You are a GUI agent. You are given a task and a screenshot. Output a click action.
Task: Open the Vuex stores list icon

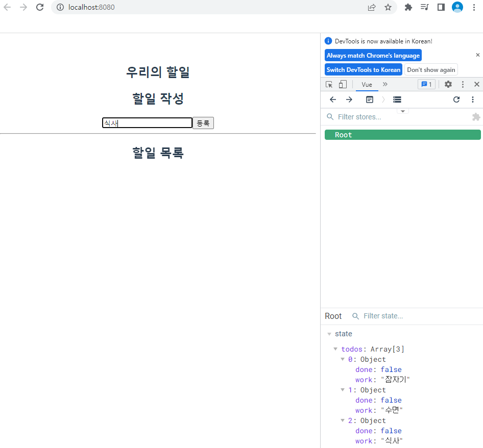coord(397,99)
